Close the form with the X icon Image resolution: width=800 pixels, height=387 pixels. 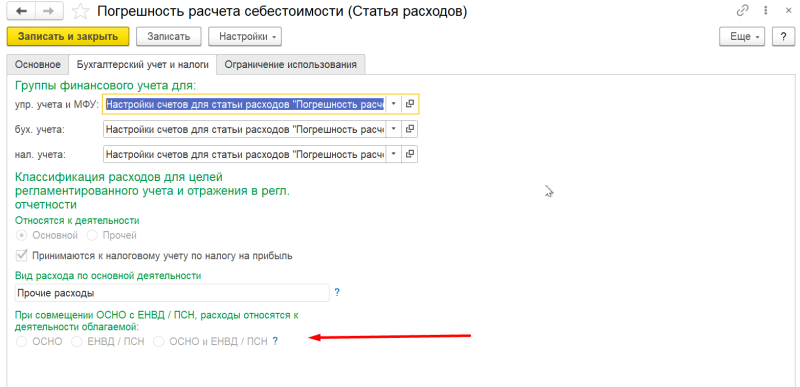[x=788, y=11]
